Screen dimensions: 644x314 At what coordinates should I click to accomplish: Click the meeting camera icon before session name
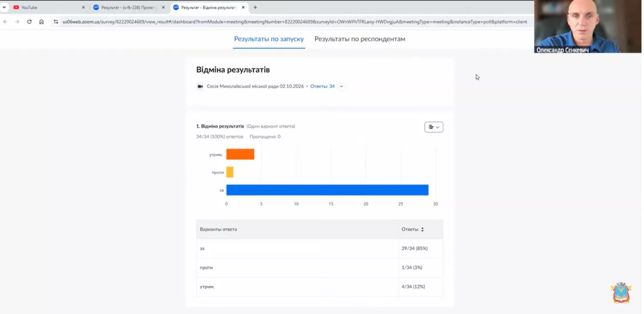200,86
